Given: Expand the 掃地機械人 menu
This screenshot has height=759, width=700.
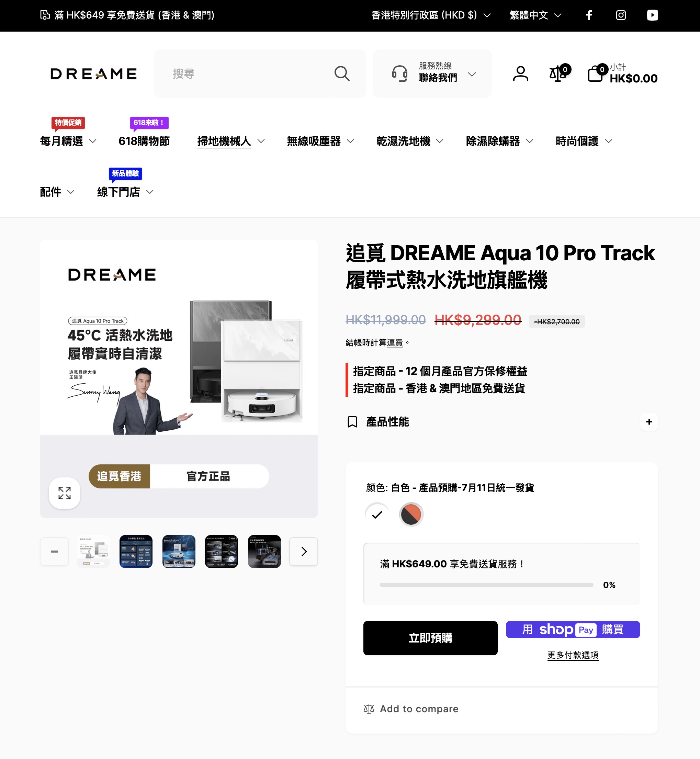Looking at the screenshot, I should tap(231, 141).
